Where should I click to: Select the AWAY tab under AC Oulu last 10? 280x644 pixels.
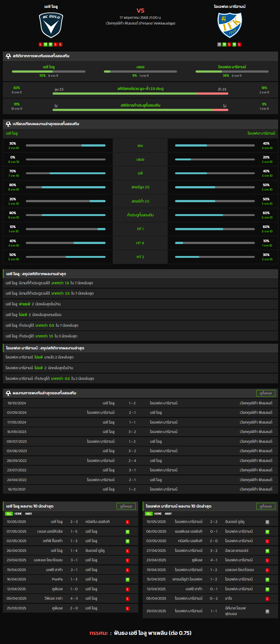(29, 514)
